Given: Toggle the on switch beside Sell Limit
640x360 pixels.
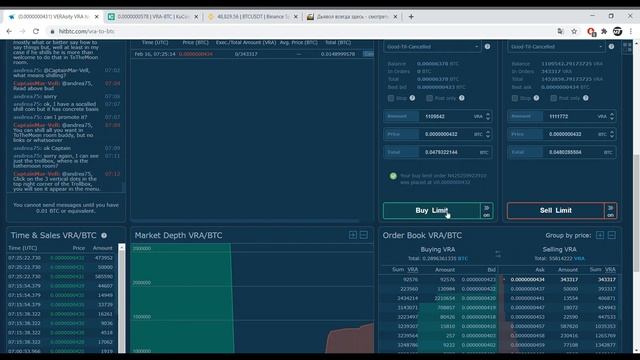Looking at the screenshot, I should click(611, 211).
